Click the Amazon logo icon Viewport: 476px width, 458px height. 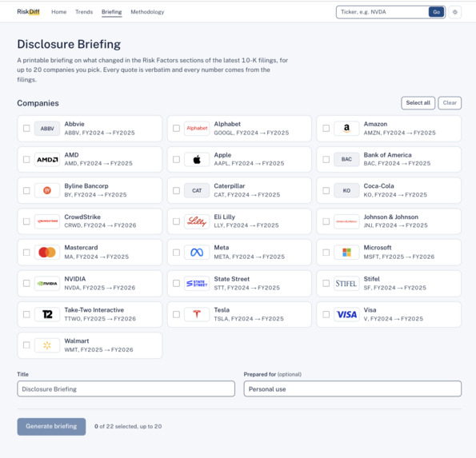tap(346, 129)
